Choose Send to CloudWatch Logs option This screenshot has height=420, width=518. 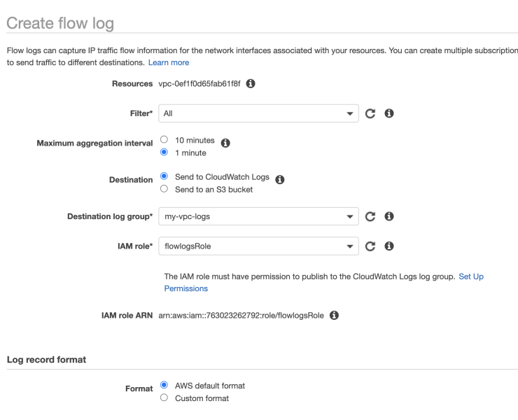pos(164,176)
